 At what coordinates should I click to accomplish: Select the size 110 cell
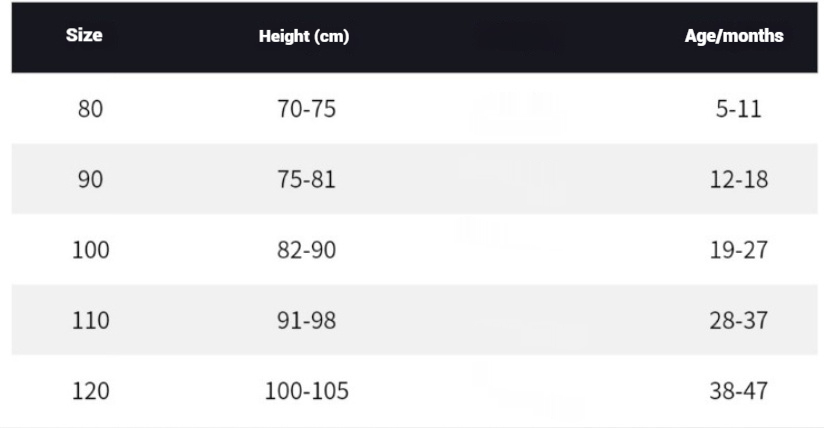[90, 320]
